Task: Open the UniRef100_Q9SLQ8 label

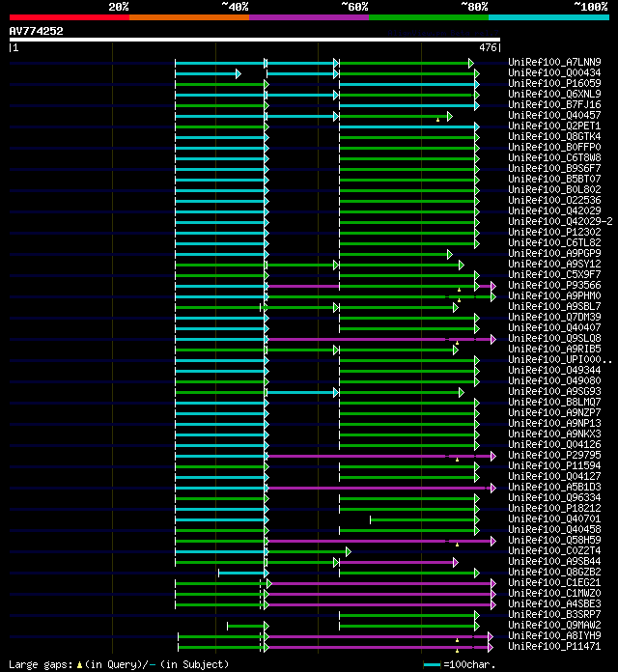Action: coord(554,338)
